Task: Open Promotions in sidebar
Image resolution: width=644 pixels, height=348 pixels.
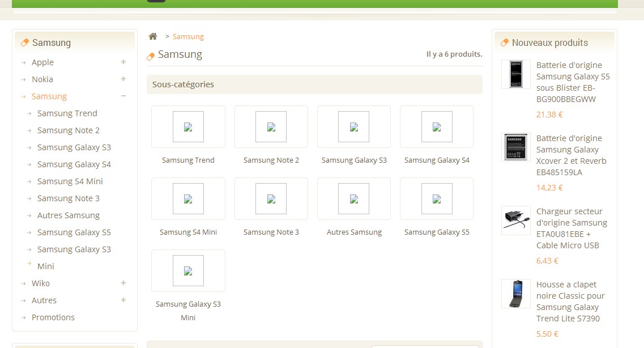Action: coord(53,317)
